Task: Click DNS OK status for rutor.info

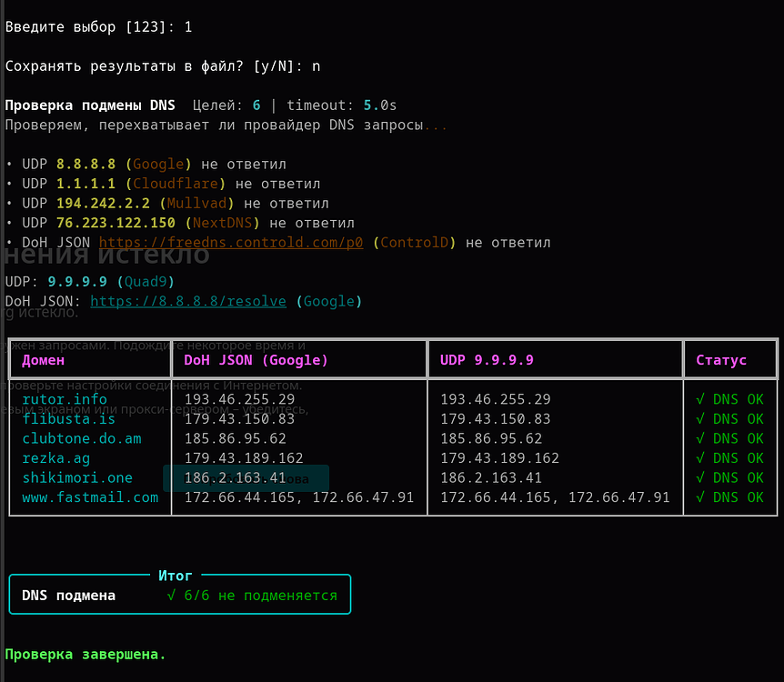Action: pyautogui.click(x=729, y=399)
